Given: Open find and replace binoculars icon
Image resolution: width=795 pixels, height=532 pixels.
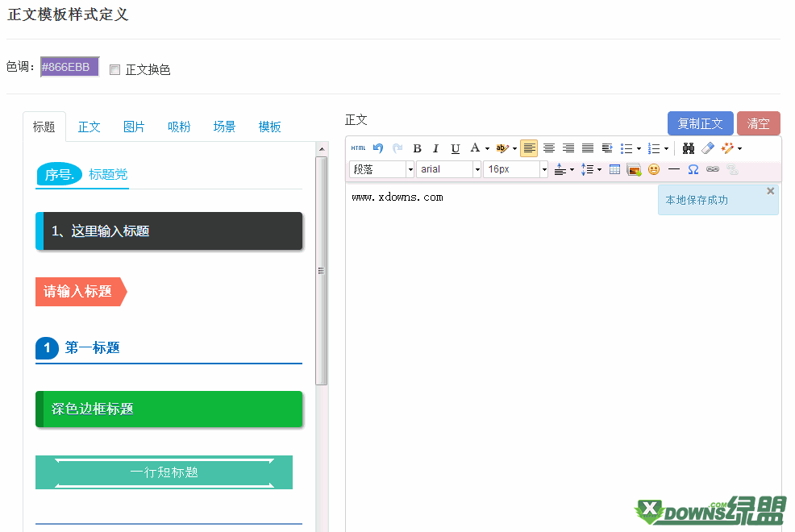Looking at the screenshot, I should [688, 148].
